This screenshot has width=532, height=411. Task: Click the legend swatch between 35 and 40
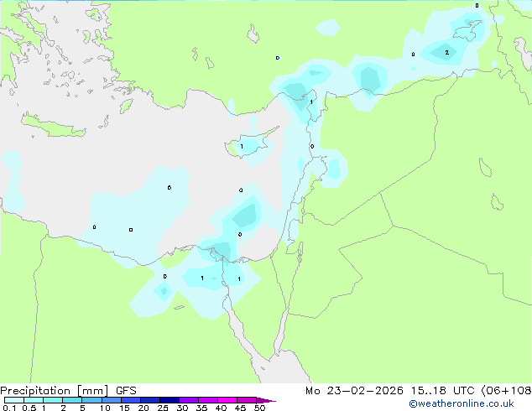coord(207,400)
